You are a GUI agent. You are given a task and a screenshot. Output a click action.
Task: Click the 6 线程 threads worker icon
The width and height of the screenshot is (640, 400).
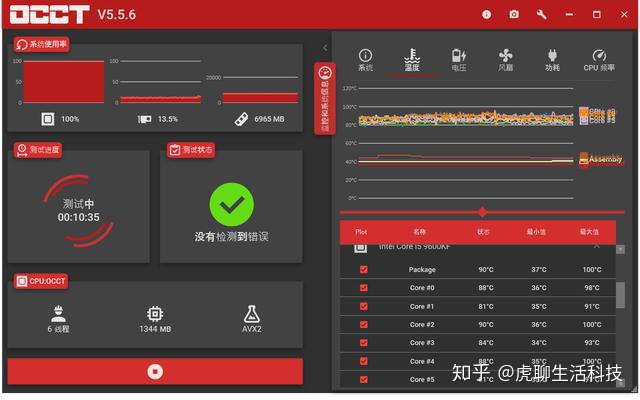(58, 313)
